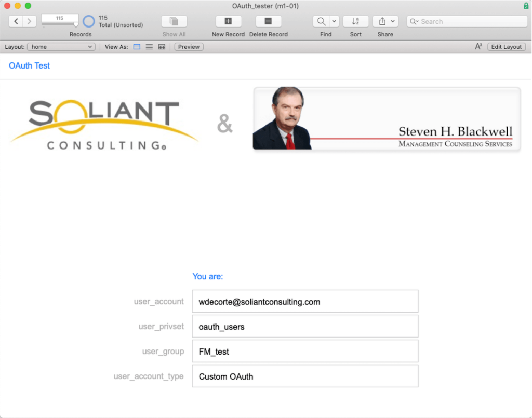Switch to List view
This screenshot has width=532, height=418.
point(149,47)
